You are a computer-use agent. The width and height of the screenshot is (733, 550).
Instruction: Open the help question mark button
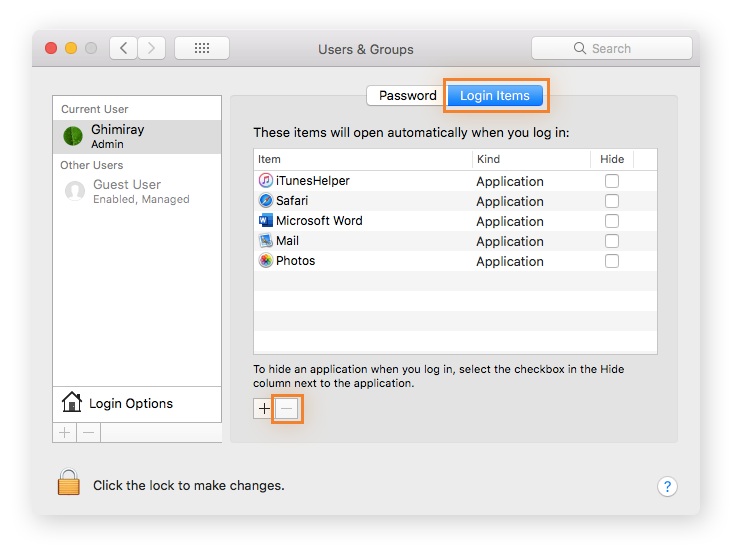tap(667, 487)
